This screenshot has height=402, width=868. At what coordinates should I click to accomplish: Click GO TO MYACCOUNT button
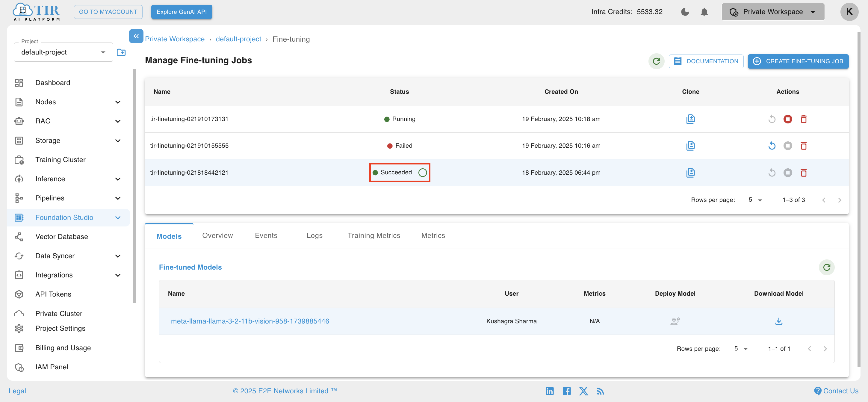pyautogui.click(x=108, y=12)
